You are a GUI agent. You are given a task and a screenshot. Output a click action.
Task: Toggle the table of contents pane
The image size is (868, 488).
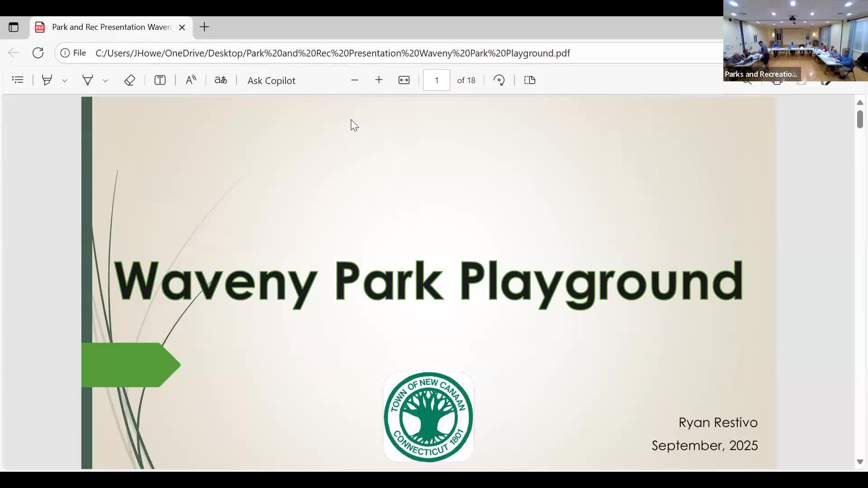17,80
